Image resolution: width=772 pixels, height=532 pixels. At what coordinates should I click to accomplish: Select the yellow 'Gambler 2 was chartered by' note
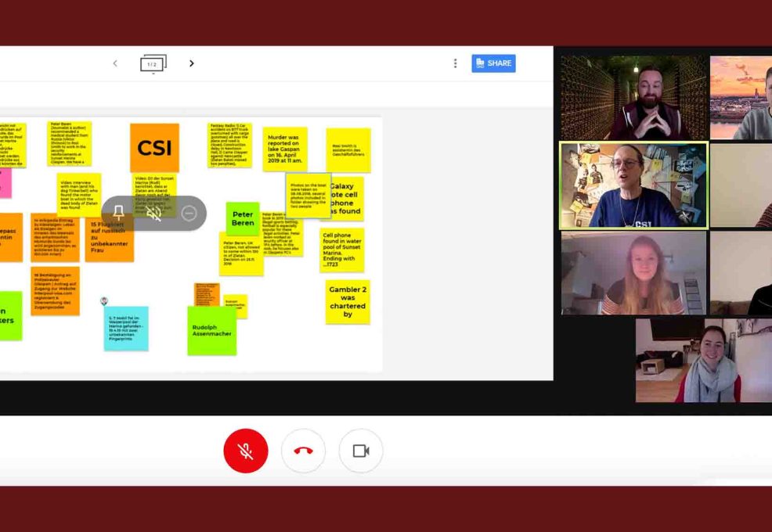(348, 302)
